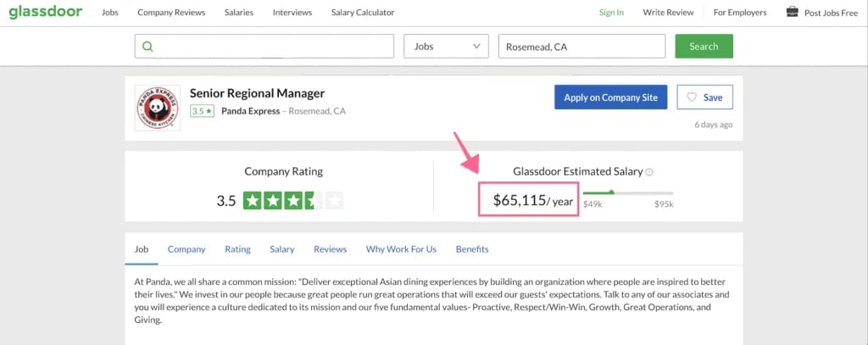Click Apply on Company Site button
This screenshot has width=868, height=345.
point(610,97)
